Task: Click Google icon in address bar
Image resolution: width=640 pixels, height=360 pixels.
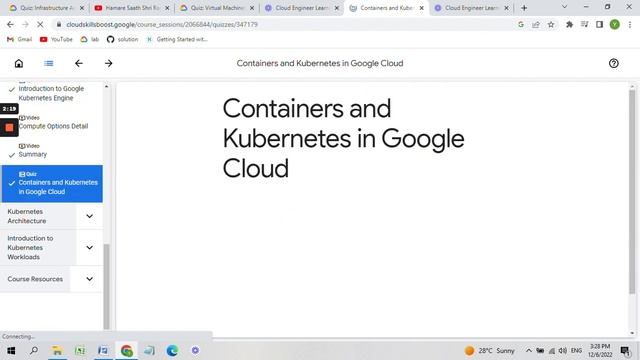Action: (x=521, y=24)
